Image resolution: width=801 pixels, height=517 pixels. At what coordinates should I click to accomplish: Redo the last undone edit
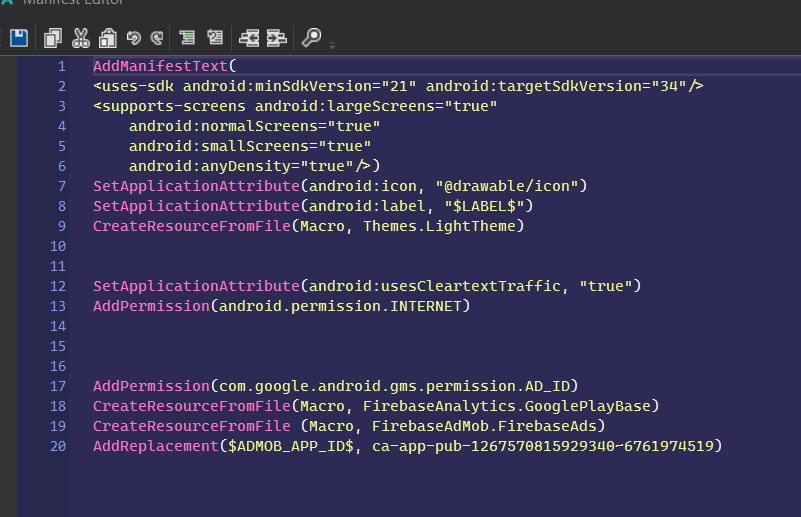point(157,38)
